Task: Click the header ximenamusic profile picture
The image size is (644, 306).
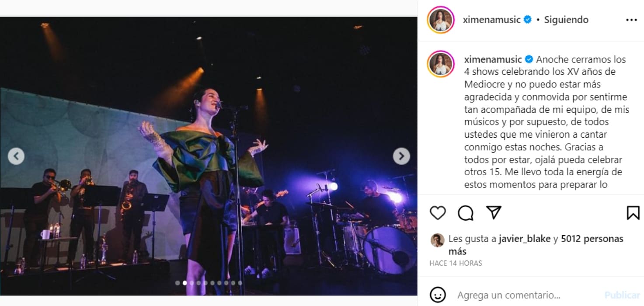Action: click(x=441, y=20)
